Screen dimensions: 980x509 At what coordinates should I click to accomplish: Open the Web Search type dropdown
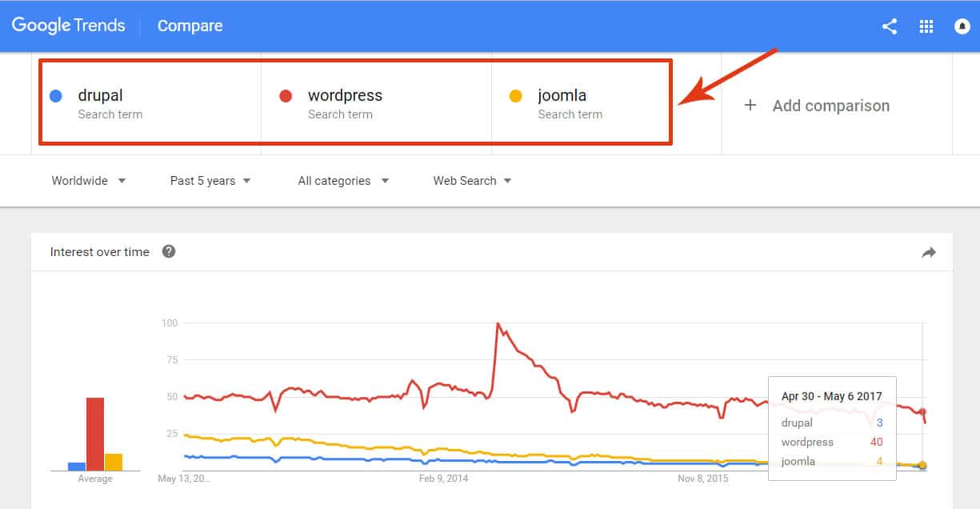click(471, 181)
